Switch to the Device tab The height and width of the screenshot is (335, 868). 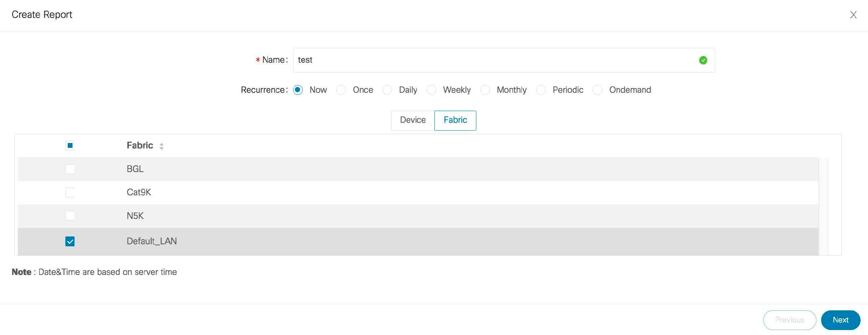pyautogui.click(x=412, y=120)
